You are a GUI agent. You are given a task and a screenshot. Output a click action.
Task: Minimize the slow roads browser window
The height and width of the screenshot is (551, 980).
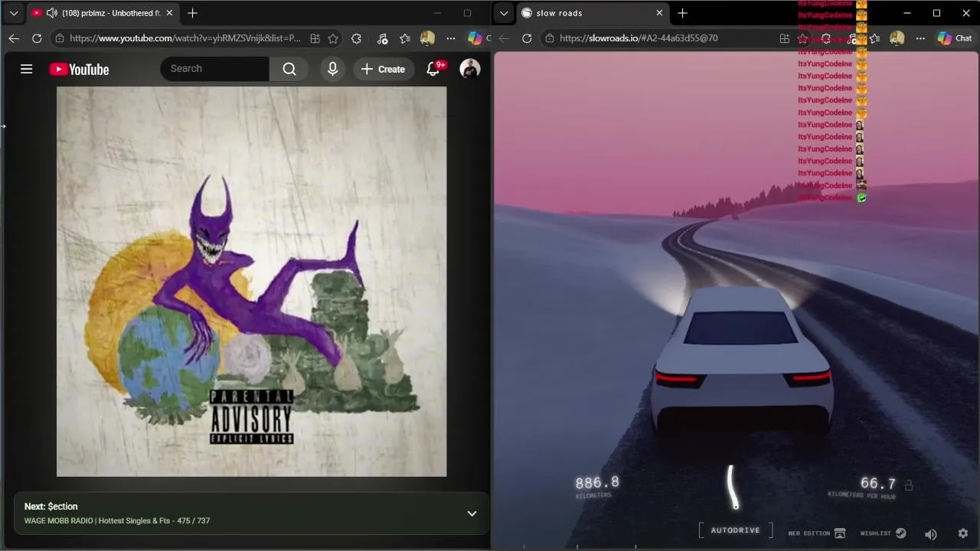coord(906,13)
